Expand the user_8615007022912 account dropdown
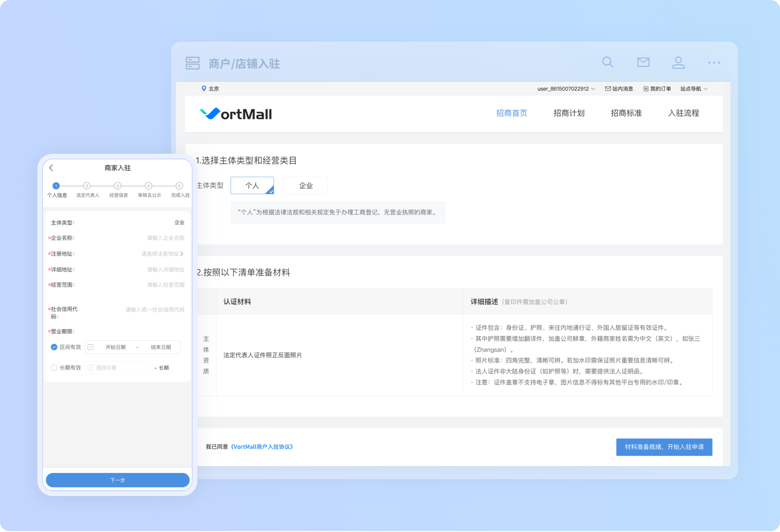Viewport: 780px width, 532px height. click(566, 89)
